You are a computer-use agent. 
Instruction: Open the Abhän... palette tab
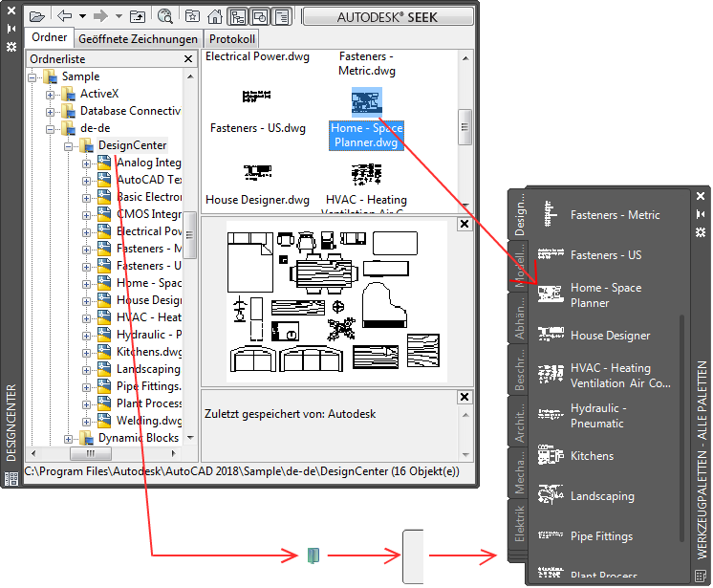(x=519, y=317)
